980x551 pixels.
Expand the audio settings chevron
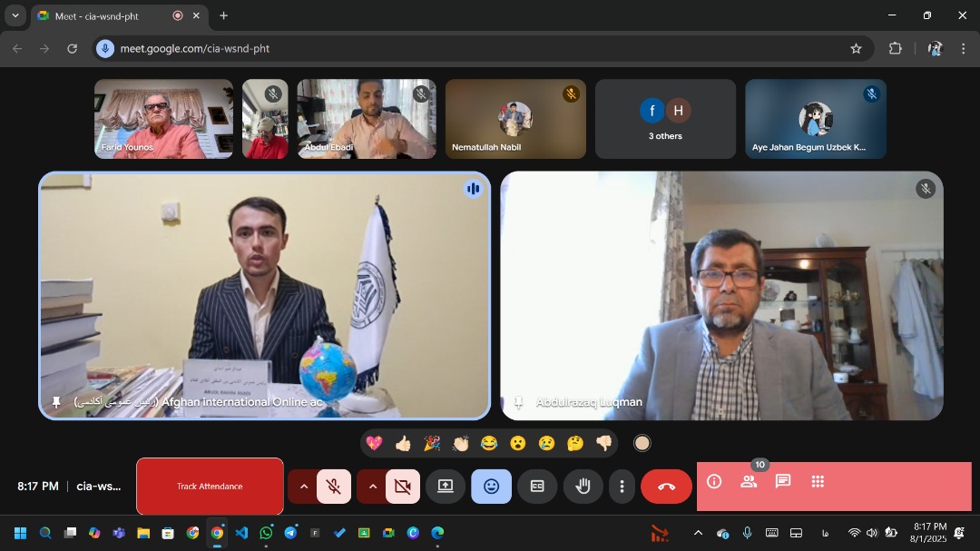click(304, 487)
